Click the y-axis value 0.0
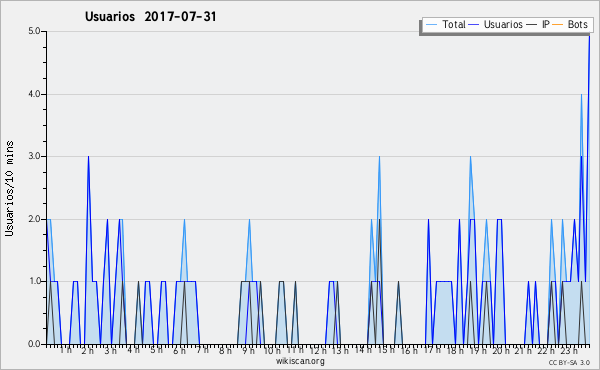Image resolution: width=600 pixels, height=370 pixels. (34, 344)
